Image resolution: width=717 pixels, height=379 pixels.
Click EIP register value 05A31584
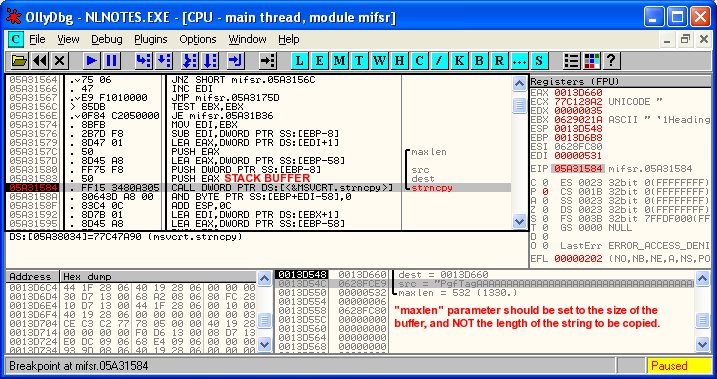click(x=578, y=169)
